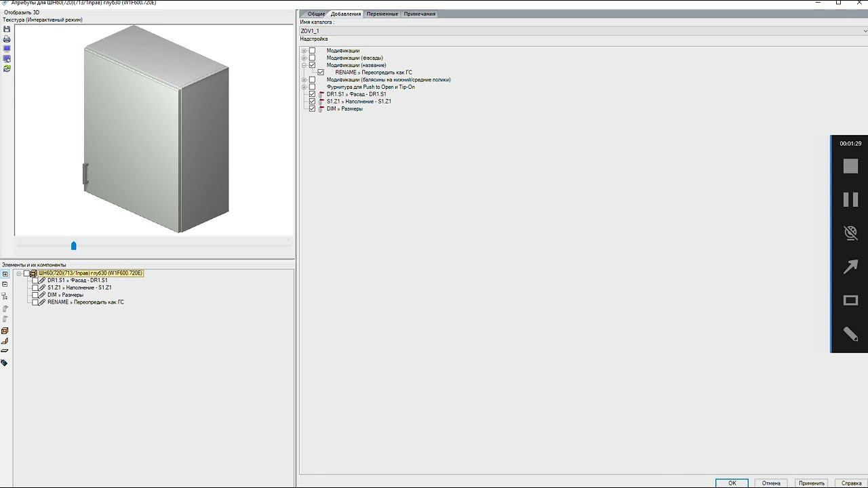Tick the ШН60(720) root checkbox in elements tree
Viewport: 868px width, 488px height.
click(x=26, y=273)
